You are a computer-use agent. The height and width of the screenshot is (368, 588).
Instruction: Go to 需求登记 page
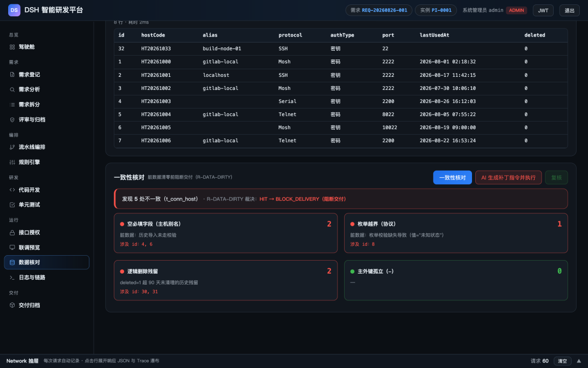pyautogui.click(x=46, y=75)
